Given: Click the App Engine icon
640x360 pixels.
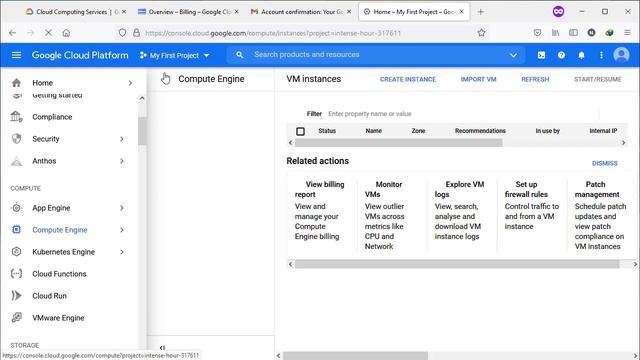Looking at the screenshot, I should pyautogui.click(x=16, y=208).
